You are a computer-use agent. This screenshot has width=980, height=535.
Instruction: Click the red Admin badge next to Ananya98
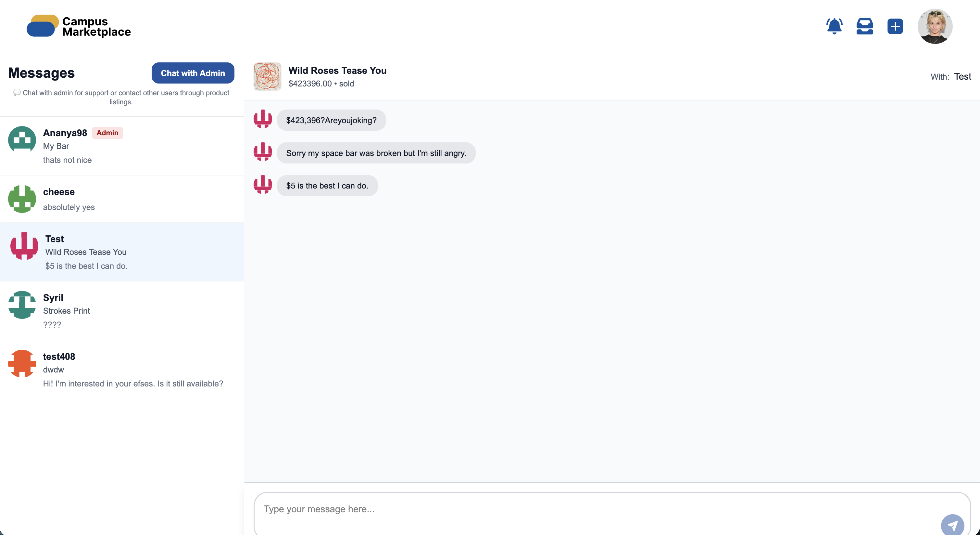click(107, 133)
